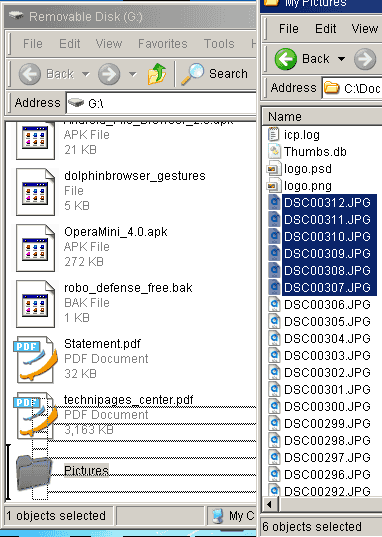Go up one folder level icon
This screenshot has width=382, height=537.
(x=157, y=74)
